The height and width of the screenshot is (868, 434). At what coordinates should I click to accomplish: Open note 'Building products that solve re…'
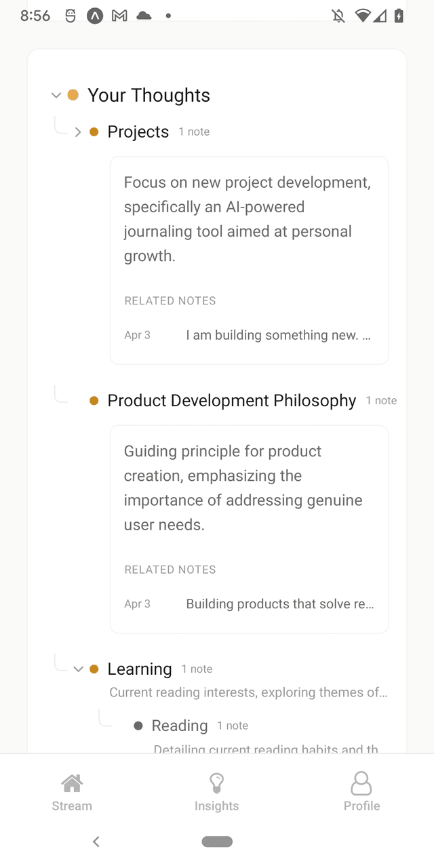pos(279,604)
